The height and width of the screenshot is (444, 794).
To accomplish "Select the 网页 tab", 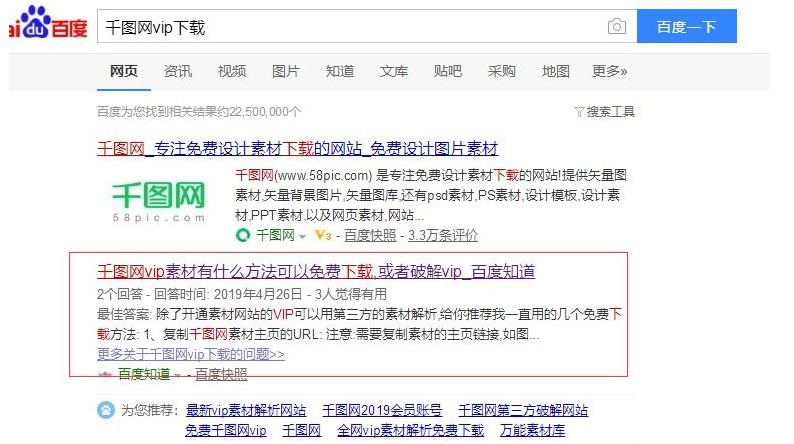I will pos(124,71).
